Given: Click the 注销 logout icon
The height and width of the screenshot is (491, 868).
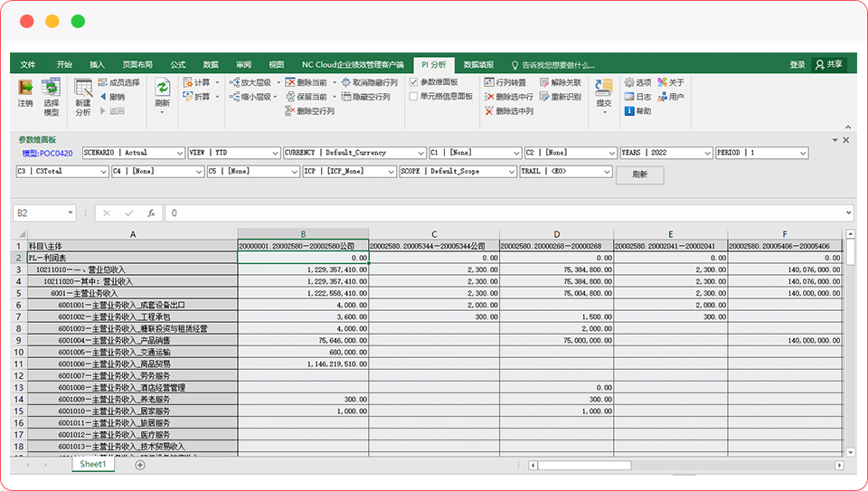Looking at the screenshot, I should coord(25,88).
